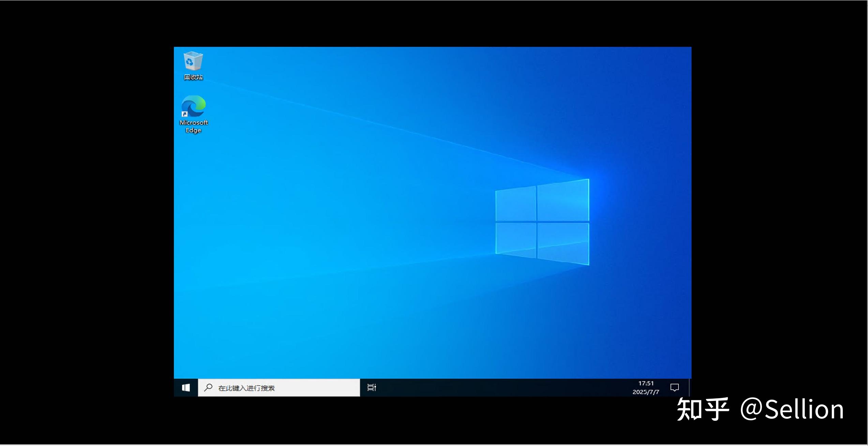Click the shortcut arrow badge on the Edge icon
Viewport: 868px width, 446px height.
click(x=184, y=115)
